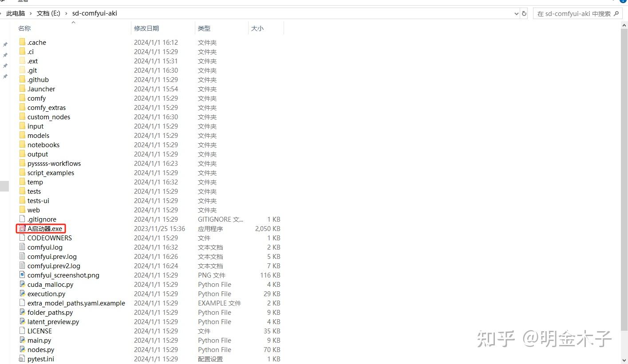
Task: Click the web folder icon
Action: 22,210
